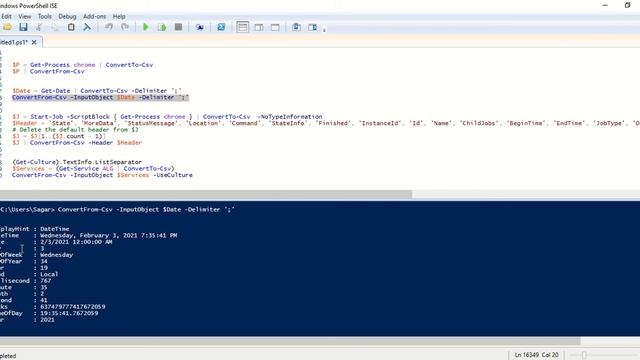Click the -UseCulture parameter in the script

pos(173,175)
